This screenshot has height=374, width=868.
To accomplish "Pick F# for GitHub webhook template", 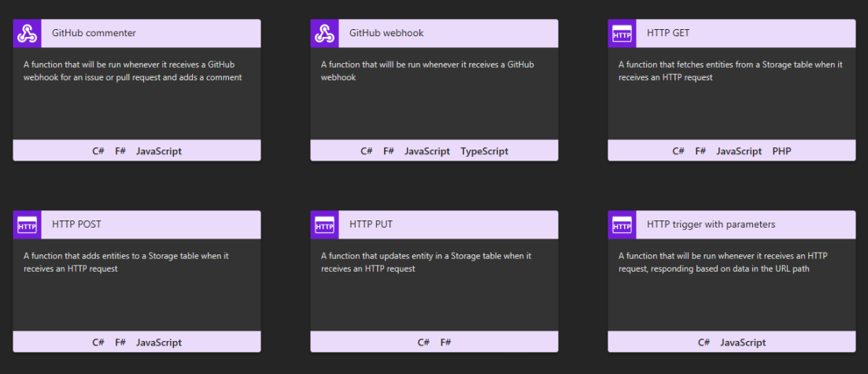I will tap(389, 151).
